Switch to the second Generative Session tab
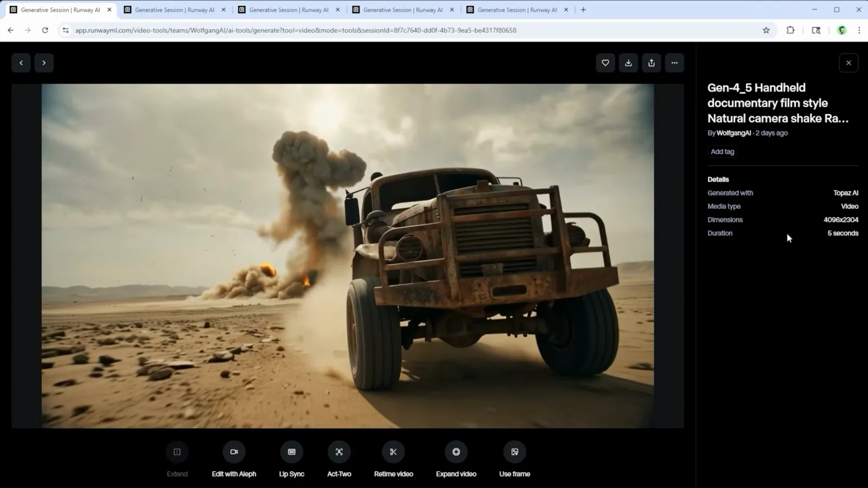Screen dimensions: 868x488 pos(175,10)
